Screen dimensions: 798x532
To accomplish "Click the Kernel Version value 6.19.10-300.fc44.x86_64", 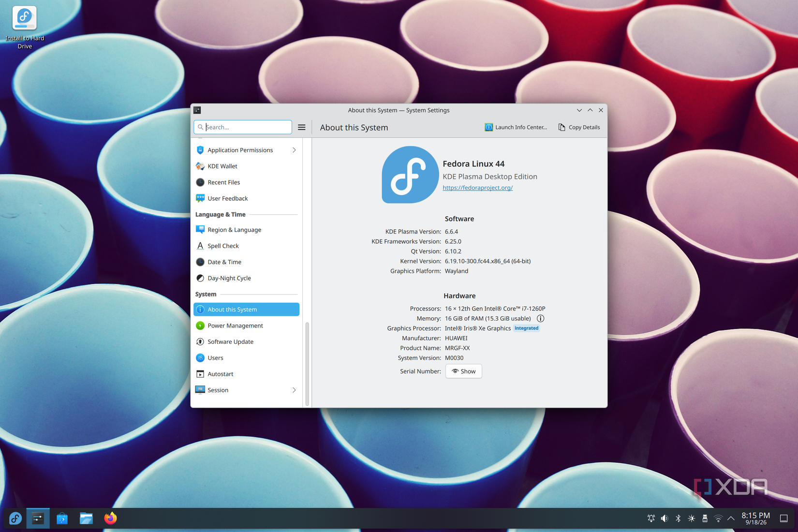I will tap(488, 261).
